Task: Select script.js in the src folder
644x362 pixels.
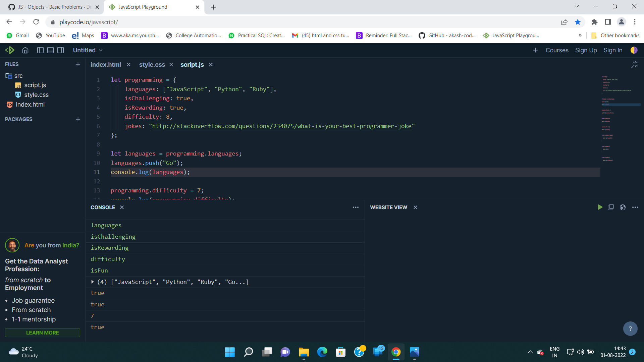Action: tap(35, 85)
